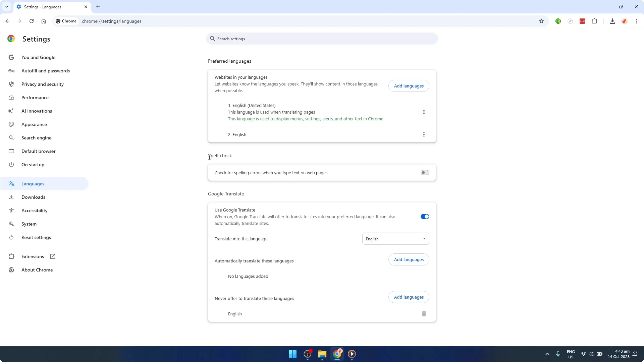Screen dimensions: 644x362
Task: Open the Extensions puzzle piece menu
Action: point(594,21)
